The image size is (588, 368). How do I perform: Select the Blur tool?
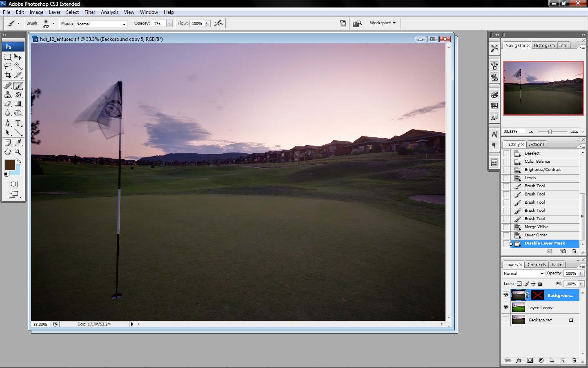[8, 112]
